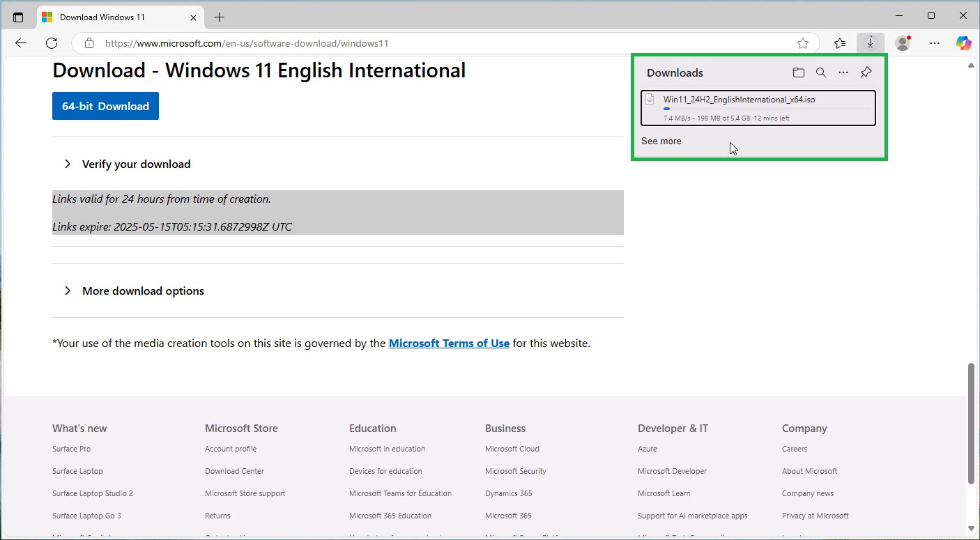Search downloads with magnifier icon

[821, 72]
